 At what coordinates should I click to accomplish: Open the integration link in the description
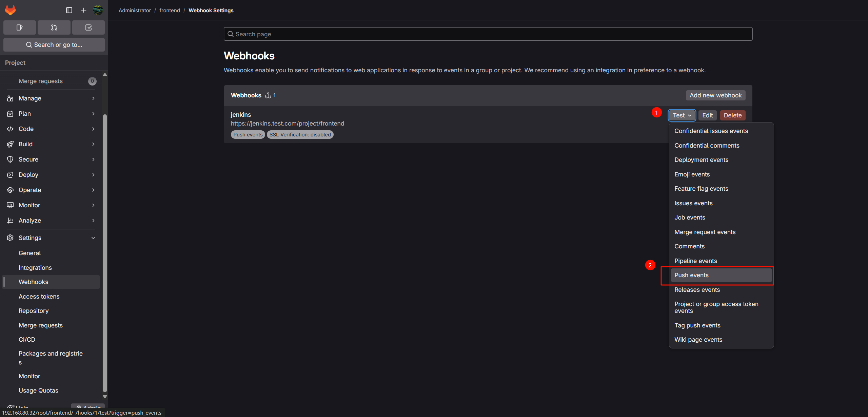pyautogui.click(x=610, y=70)
